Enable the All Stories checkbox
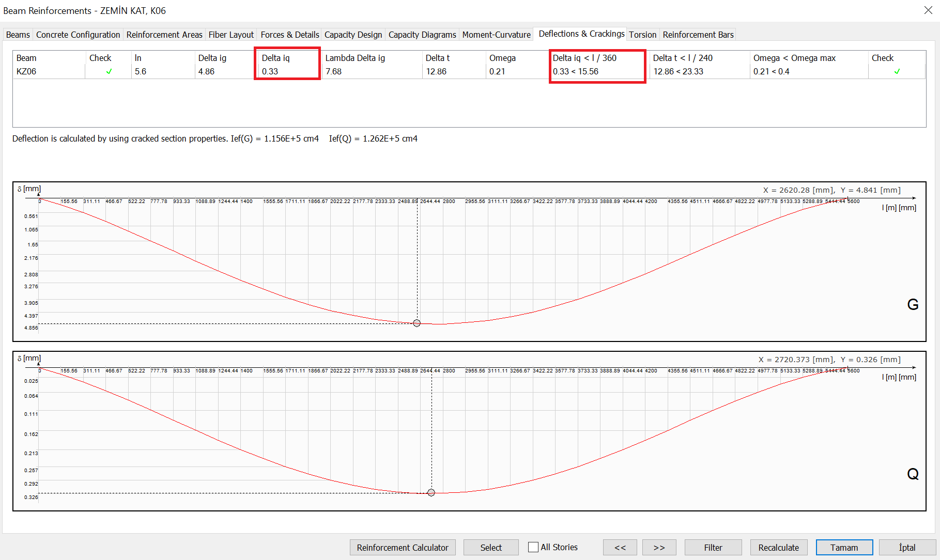Image resolution: width=940 pixels, height=560 pixels. pyautogui.click(x=532, y=547)
